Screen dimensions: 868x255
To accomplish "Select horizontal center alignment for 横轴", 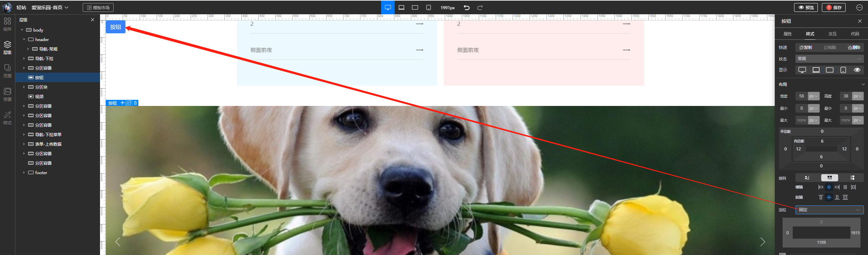I will pos(829,187).
